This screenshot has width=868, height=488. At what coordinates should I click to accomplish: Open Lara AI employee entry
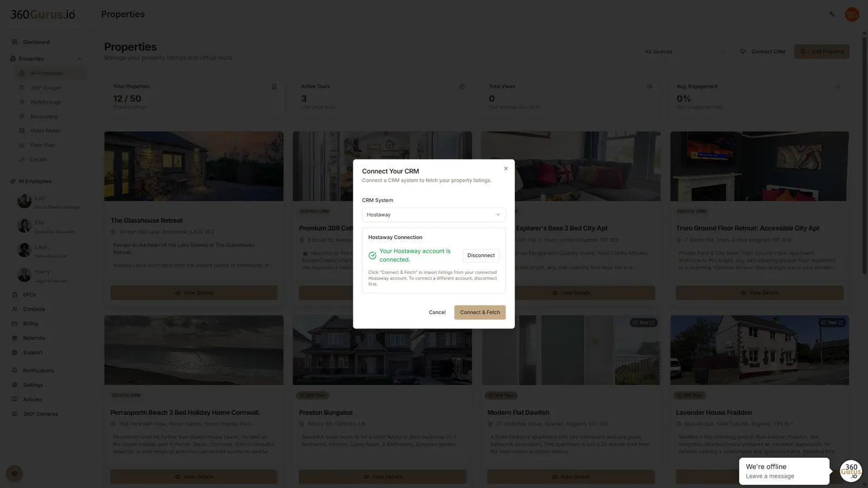pos(49,251)
